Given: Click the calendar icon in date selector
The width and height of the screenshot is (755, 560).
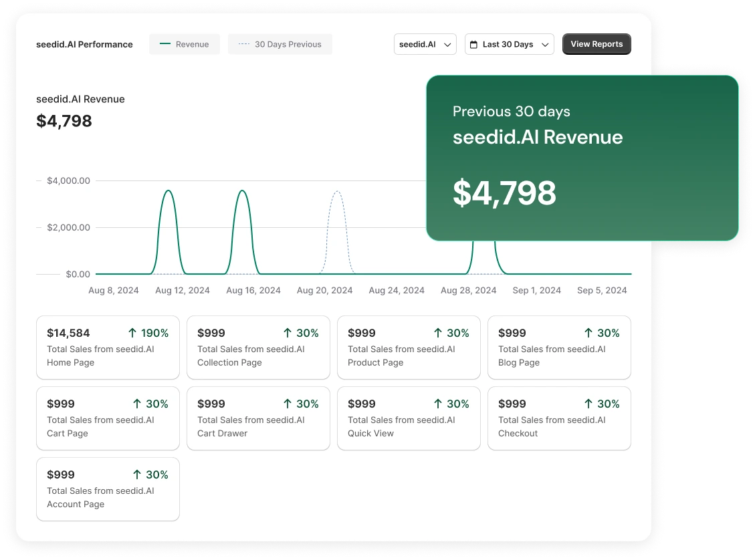Looking at the screenshot, I should click(x=474, y=45).
